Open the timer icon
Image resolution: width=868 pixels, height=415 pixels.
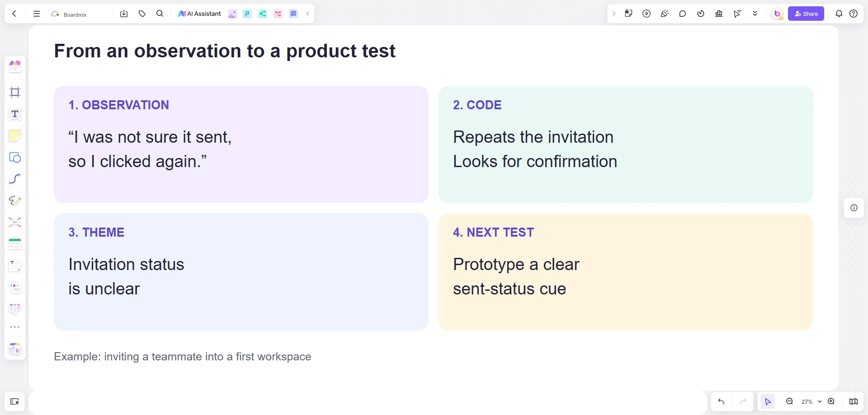pos(701,14)
